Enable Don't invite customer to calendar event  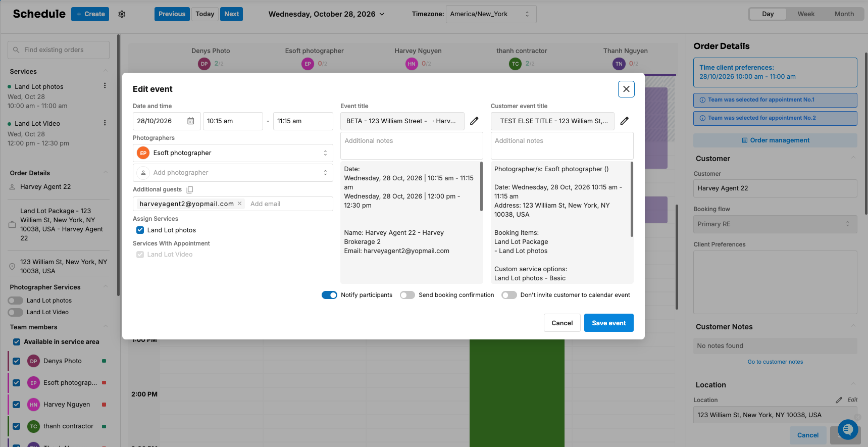tap(509, 295)
